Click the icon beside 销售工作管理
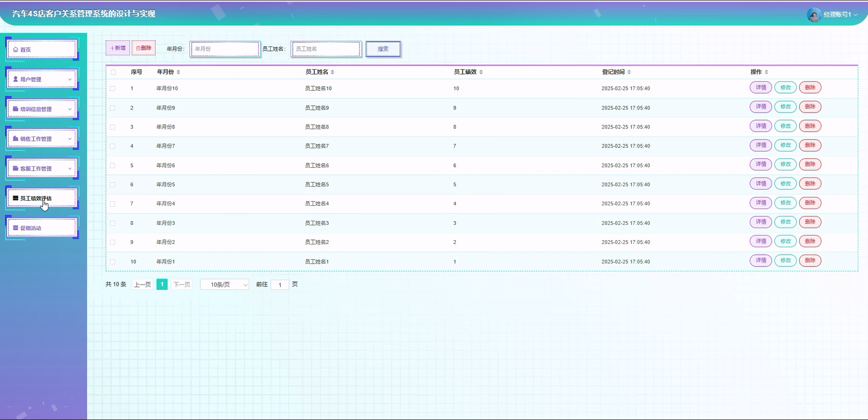Screen dimensions: 868x420 tap(15, 139)
